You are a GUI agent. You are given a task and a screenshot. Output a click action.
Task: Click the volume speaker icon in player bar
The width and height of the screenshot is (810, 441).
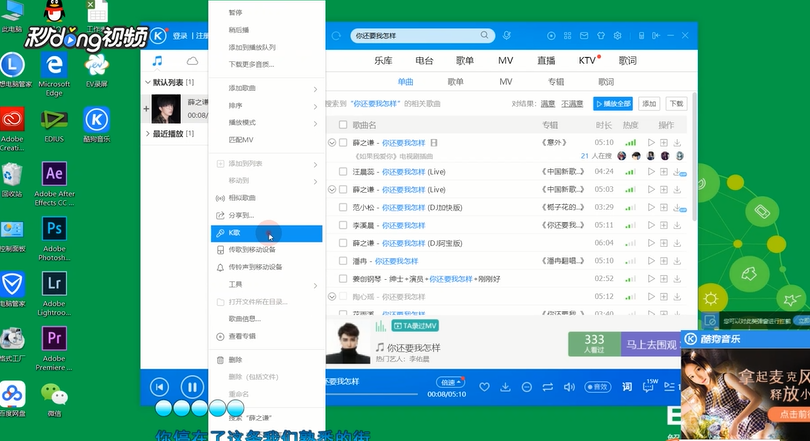[x=569, y=387]
